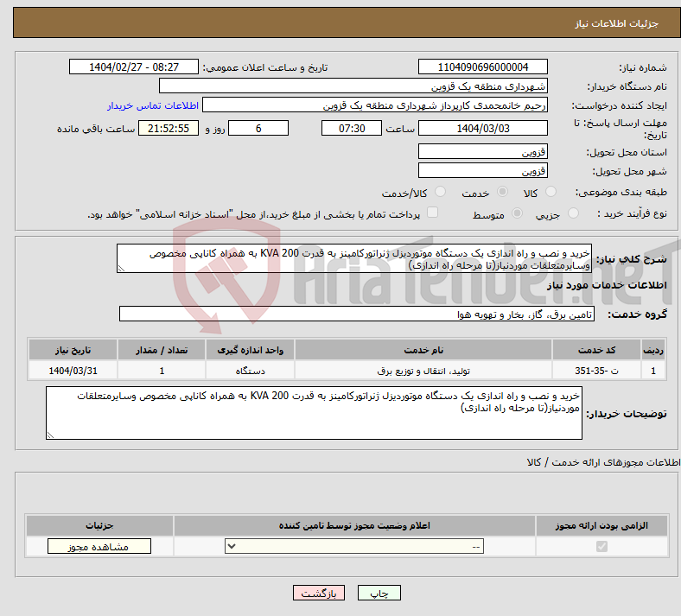
Task: Toggle Islamic treasury bonds payment checkbox
Action: (x=433, y=213)
